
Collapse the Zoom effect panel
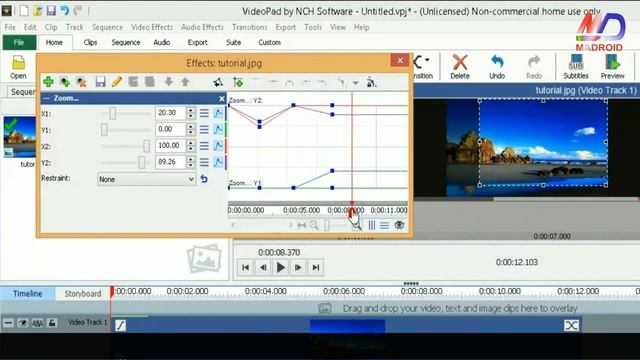pyautogui.click(x=47, y=98)
